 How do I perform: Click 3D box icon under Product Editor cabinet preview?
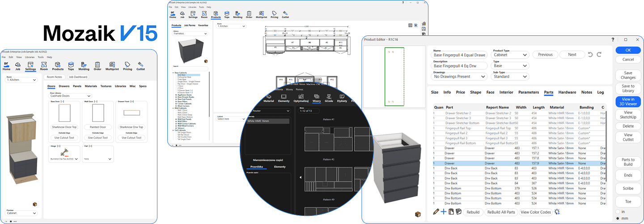(418, 214)
